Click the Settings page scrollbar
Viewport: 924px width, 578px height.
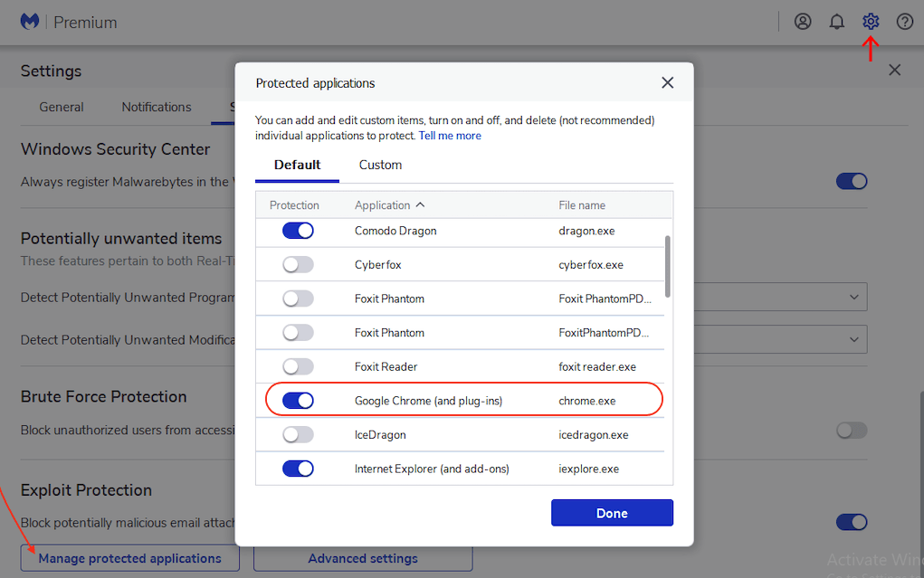pyautogui.click(x=921, y=483)
